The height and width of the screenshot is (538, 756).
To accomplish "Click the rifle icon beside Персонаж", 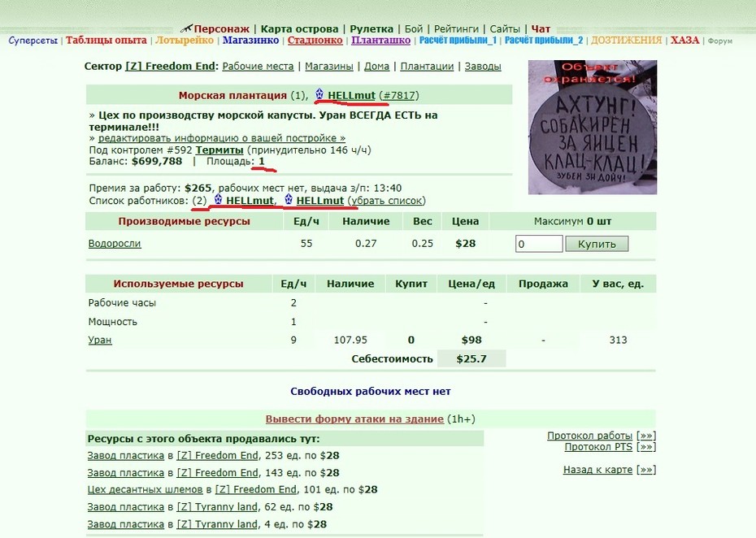I will pyautogui.click(x=186, y=29).
